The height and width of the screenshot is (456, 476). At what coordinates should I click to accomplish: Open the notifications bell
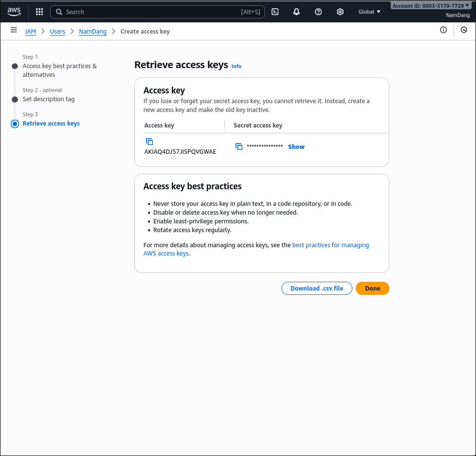pyautogui.click(x=296, y=12)
